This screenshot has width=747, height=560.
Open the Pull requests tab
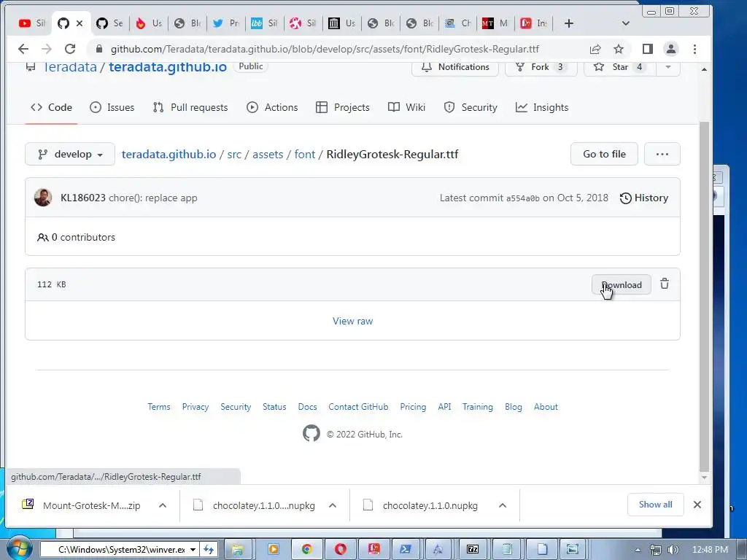pyautogui.click(x=190, y=108)
